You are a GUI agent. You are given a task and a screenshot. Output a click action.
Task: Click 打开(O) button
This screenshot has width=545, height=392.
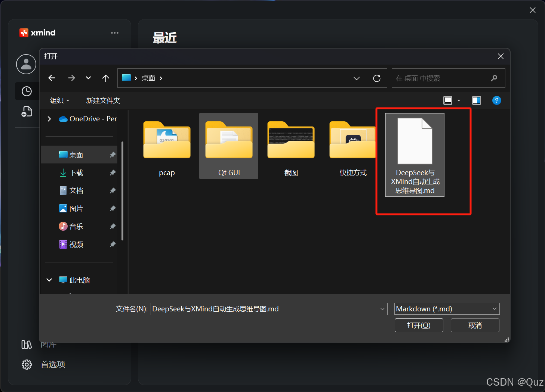(419, 325)
